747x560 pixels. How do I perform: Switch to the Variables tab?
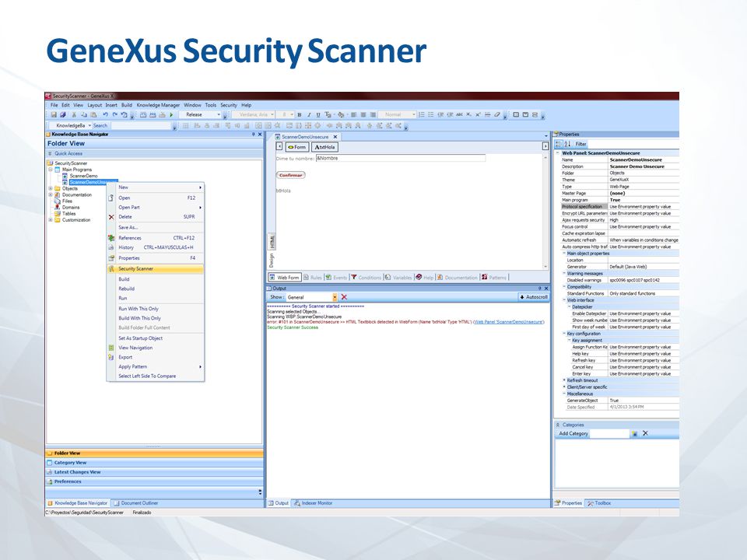[x=398, y=277]
